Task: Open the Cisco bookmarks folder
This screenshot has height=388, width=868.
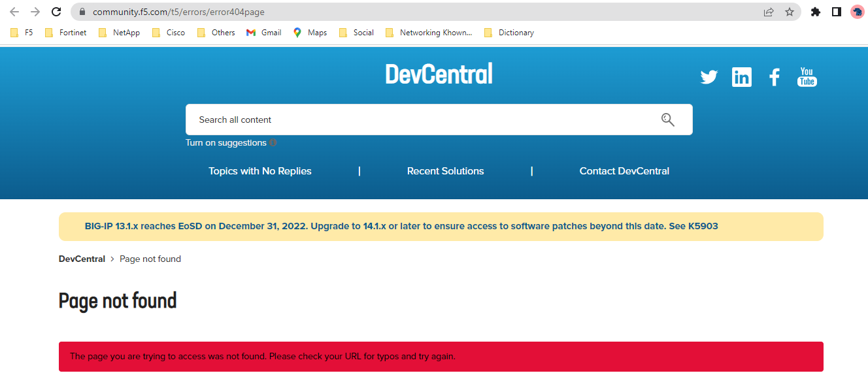Action: click(169, 33)
